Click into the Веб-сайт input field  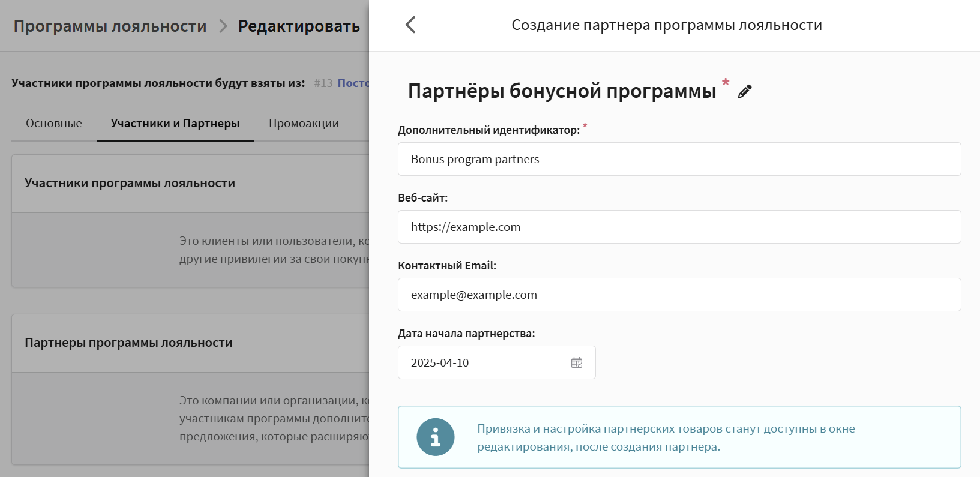point(679,227)
